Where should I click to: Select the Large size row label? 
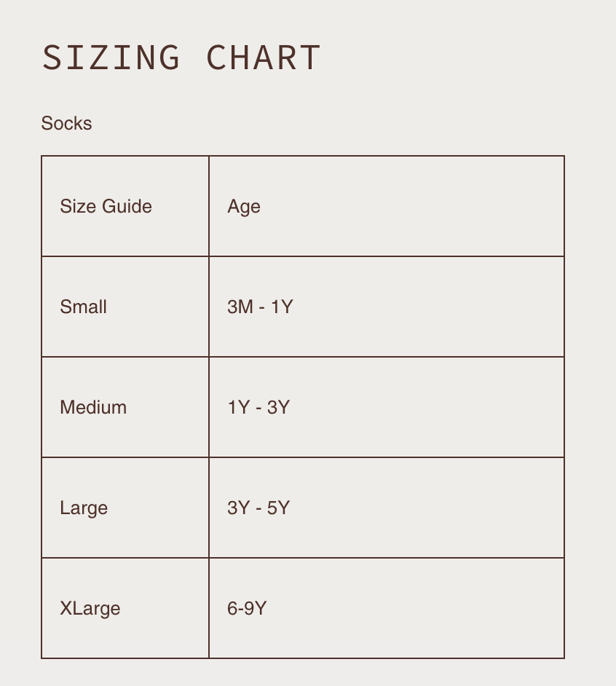[84, 508]
